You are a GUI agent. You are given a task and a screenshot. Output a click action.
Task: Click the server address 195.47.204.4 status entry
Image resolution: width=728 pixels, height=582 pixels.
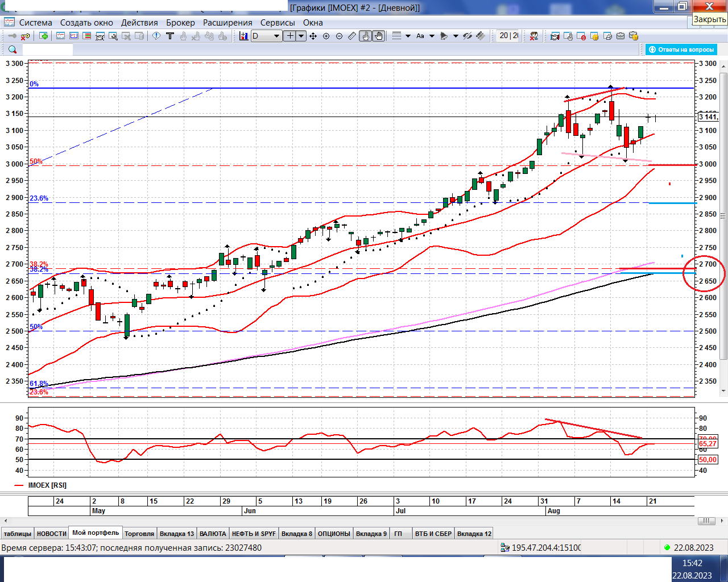(541, 548)
